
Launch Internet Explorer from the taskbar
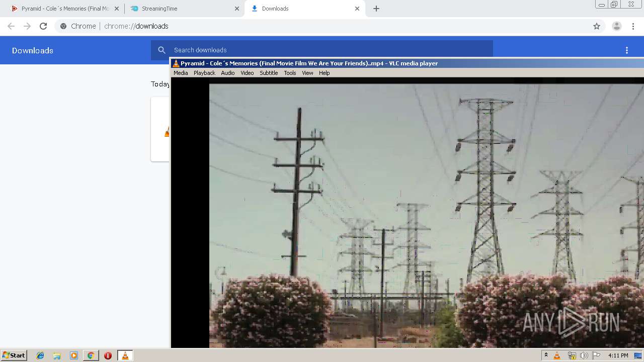click(40, 355)
